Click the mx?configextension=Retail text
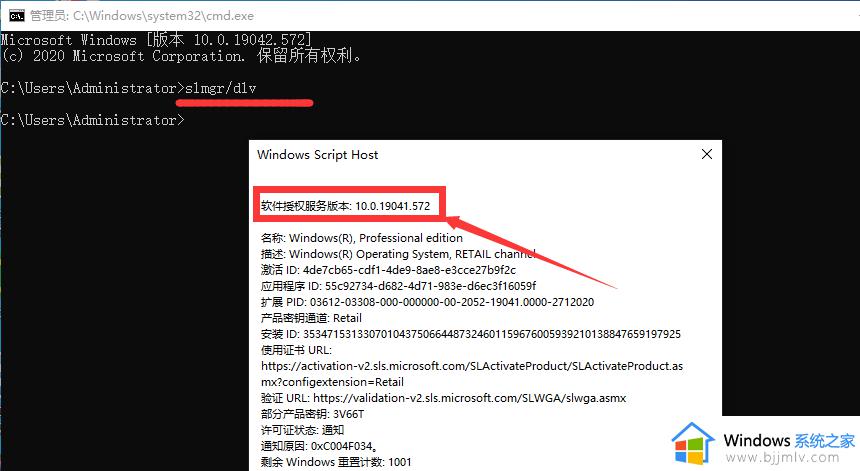This screenshot has height=471, width=860. (332, 382)
